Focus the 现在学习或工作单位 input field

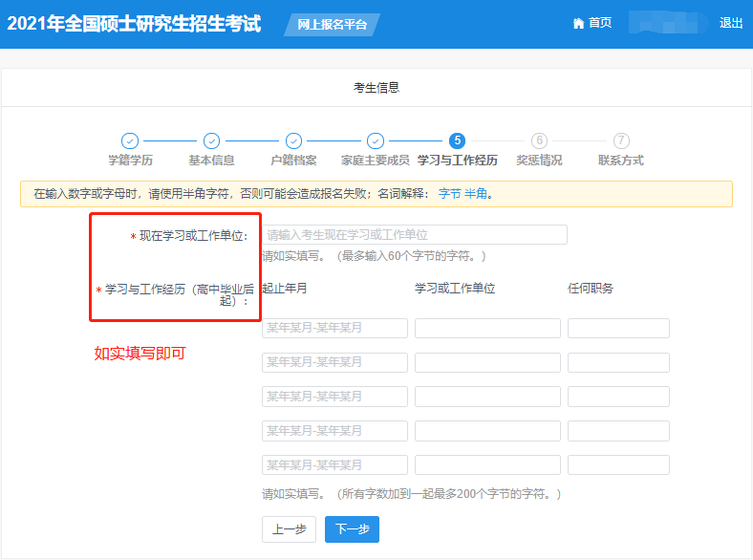414,235
